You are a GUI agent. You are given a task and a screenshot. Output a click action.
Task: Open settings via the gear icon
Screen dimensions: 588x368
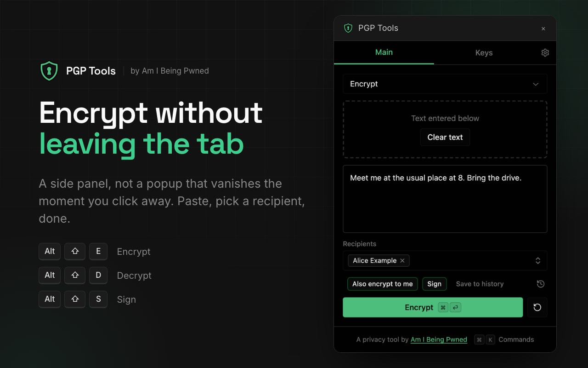pos(545,52)
